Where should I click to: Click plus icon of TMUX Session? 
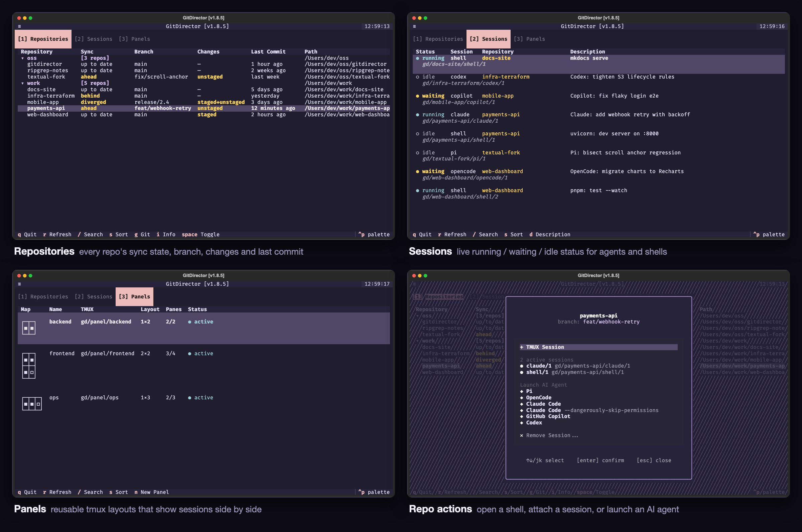[x=522, y=347]
